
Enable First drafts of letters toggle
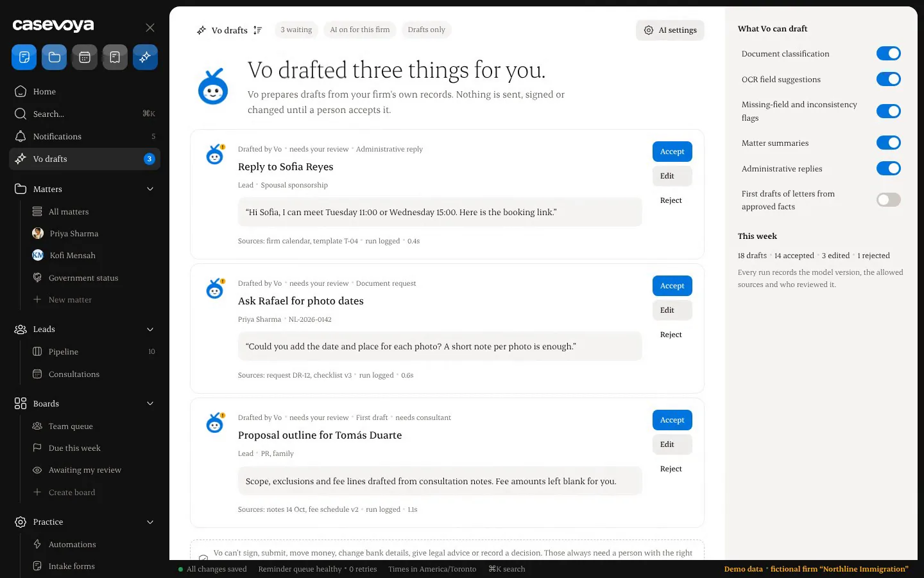pyautogui.click(x=889, y=200)
